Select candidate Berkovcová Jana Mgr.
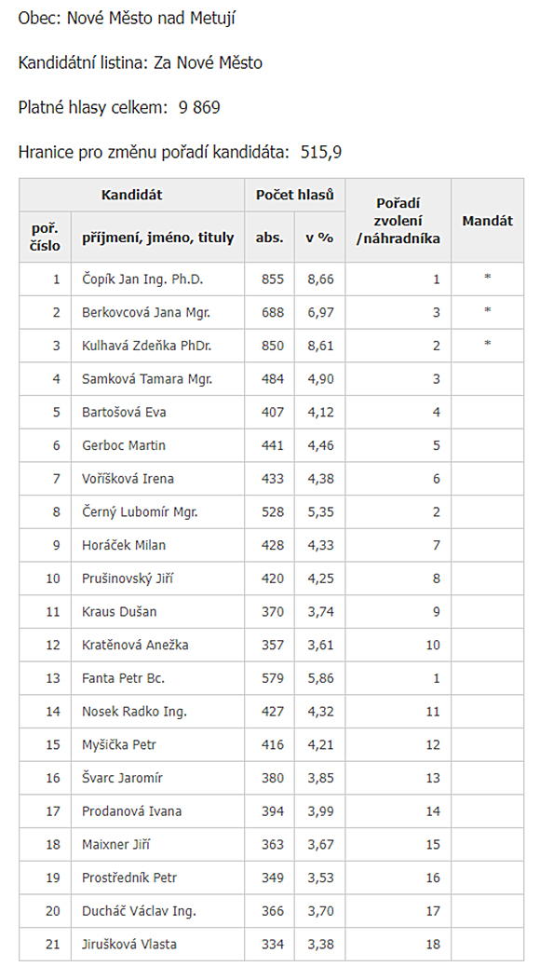540x980 pixels. 145,312
